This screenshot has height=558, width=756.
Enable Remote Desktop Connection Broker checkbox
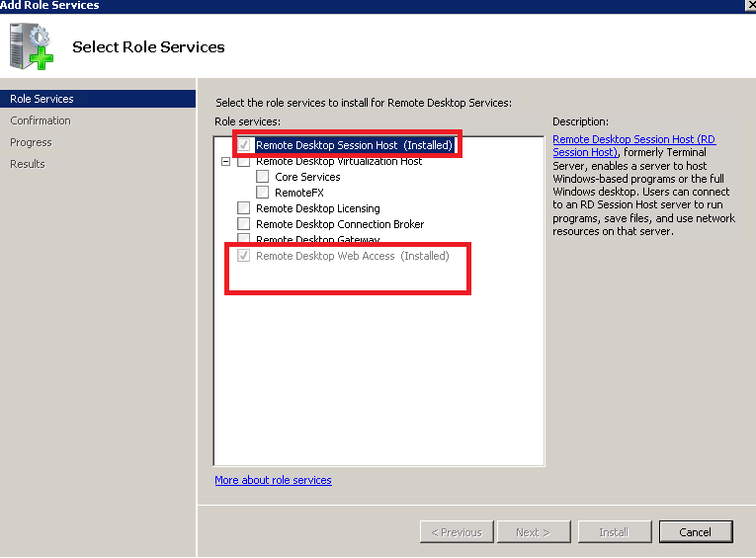click(x=244, y=224)
